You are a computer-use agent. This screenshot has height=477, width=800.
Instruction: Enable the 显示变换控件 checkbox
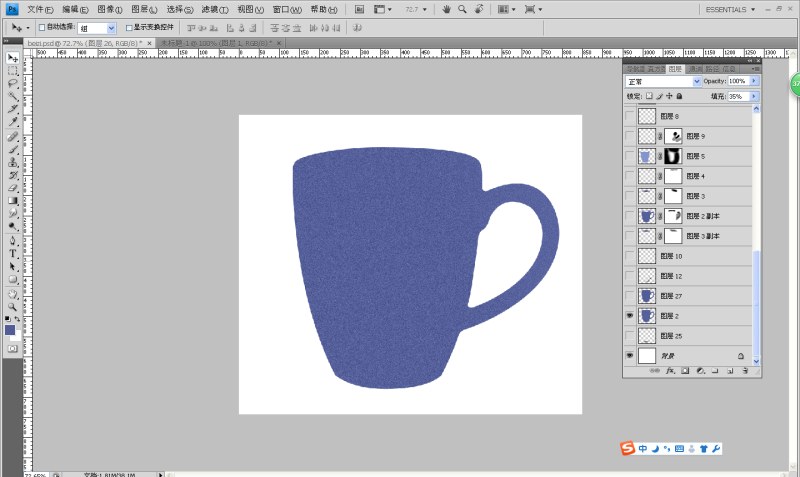(x=129, y=28)
